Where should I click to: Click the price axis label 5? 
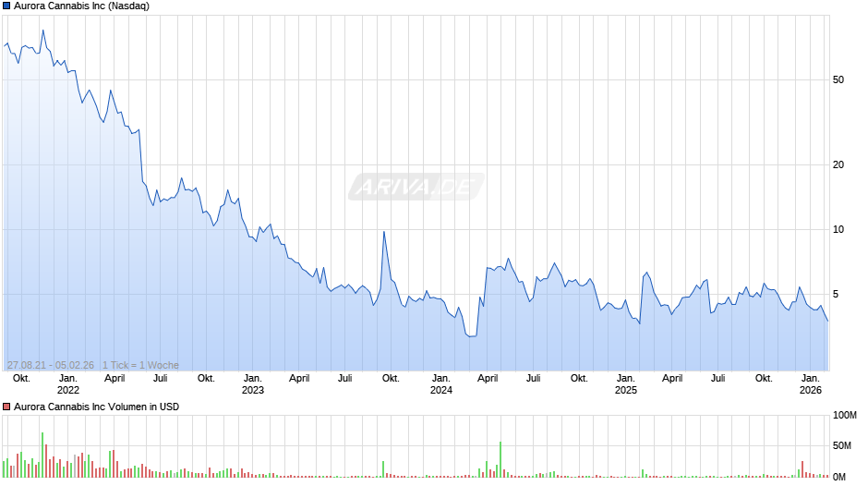click(x=836, y=294)
